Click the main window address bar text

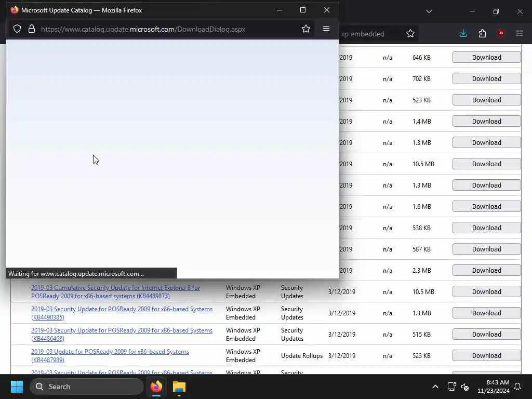pyautogui.click(x=363, y=34)
